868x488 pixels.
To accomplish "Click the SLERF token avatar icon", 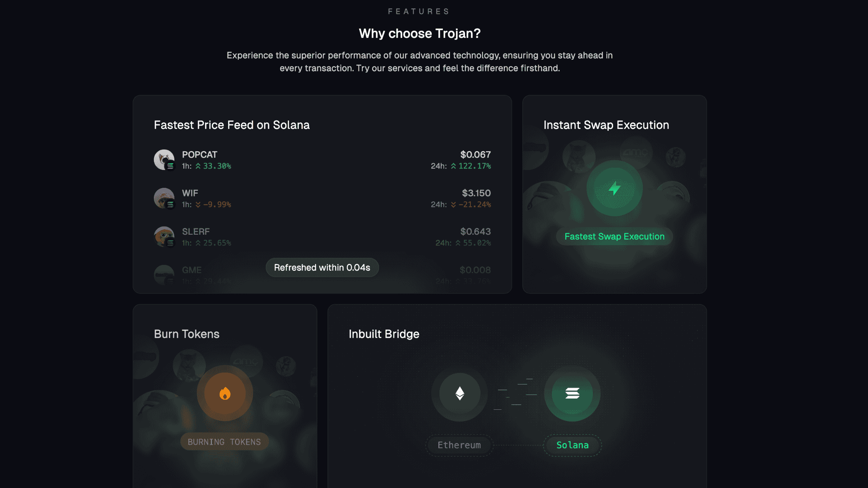I will pos(164,237).
